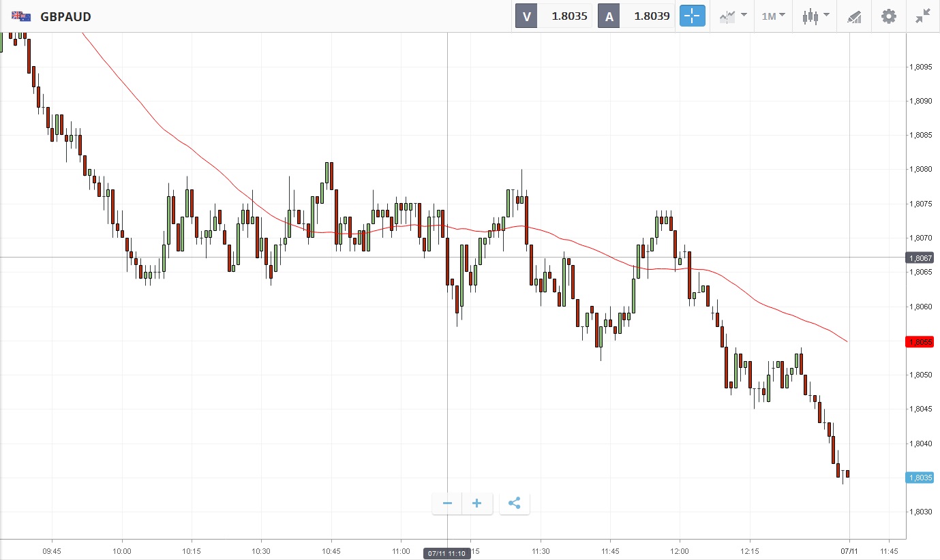Click the 10:45 label on time axis
Screen dimensions: 940x560
point(331,550)
